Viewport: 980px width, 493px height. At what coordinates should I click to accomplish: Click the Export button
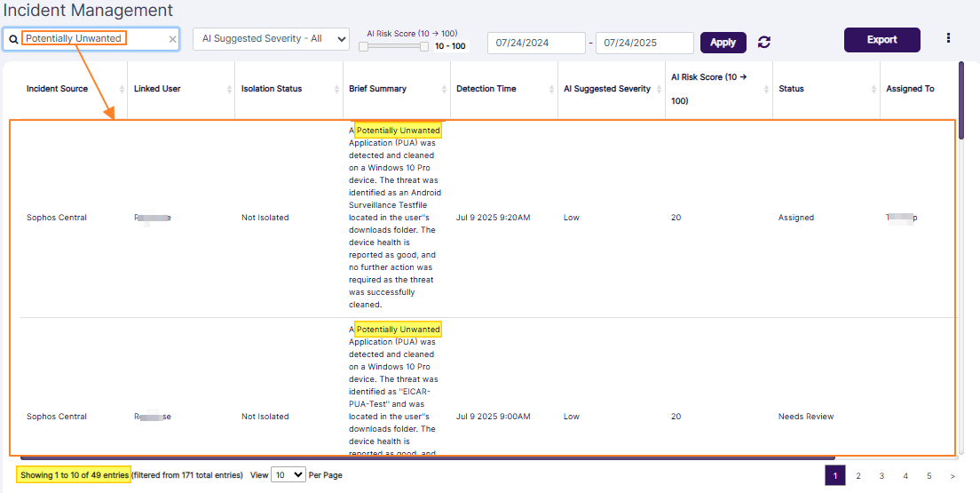pyautogui.click(x=881, y=40)
